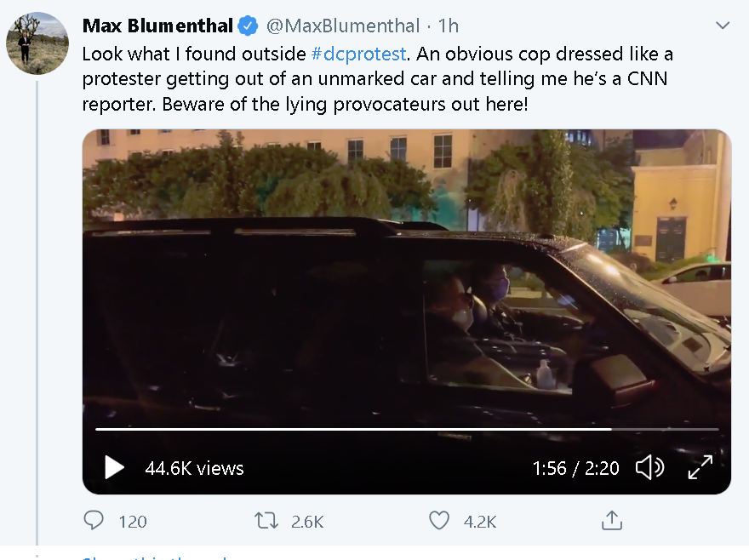This screenshot has width=749, height=560.
Task: Play the embedded tweet video
Action: pyautogui.click(x=114, y=467)
